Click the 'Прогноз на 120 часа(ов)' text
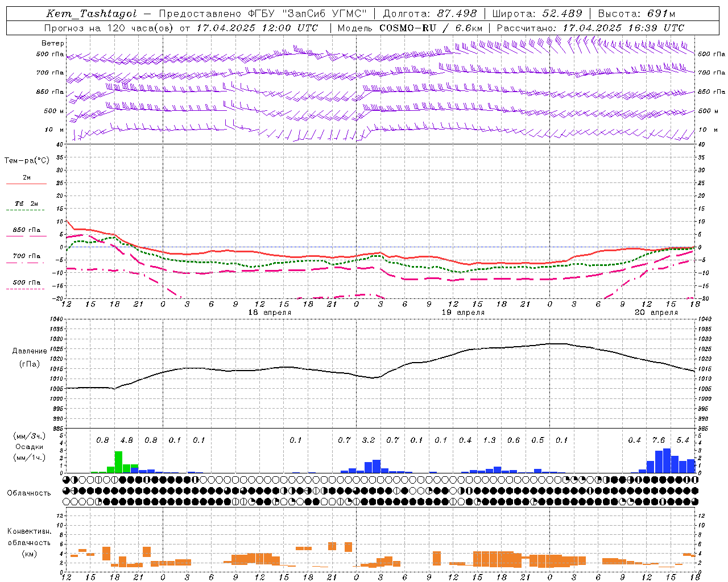The image size is (728, 582). click(x=108, y=28)
